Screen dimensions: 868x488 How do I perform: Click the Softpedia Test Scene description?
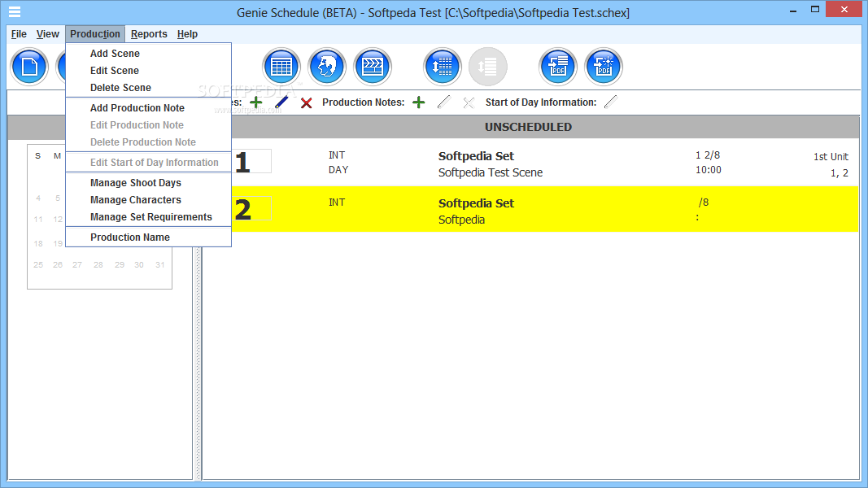click(x=491, y=172)
